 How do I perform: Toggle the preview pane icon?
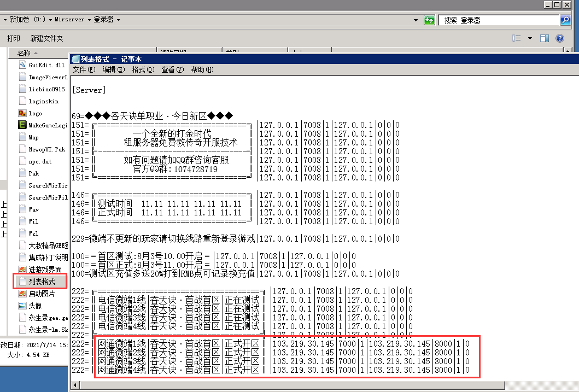coord(544,38)
